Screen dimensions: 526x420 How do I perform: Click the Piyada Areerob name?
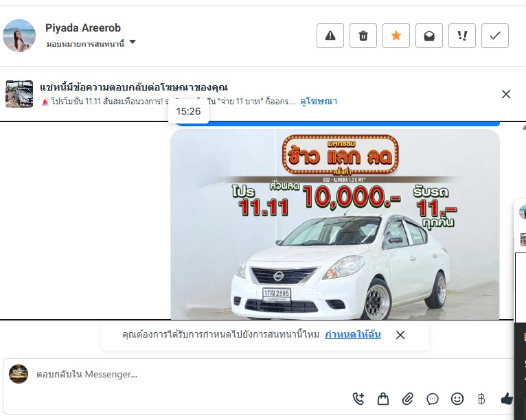tap(83, 28)
